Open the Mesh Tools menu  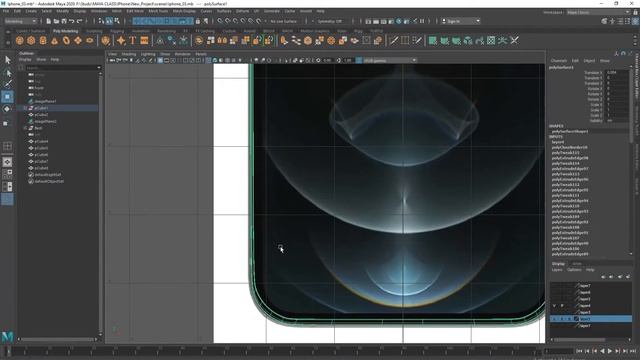158,11
